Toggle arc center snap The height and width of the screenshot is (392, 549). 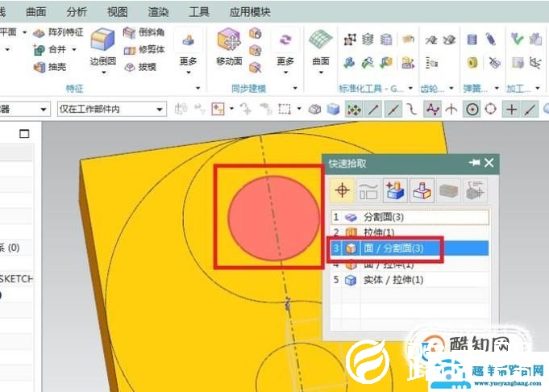click(x=472, y=110)
